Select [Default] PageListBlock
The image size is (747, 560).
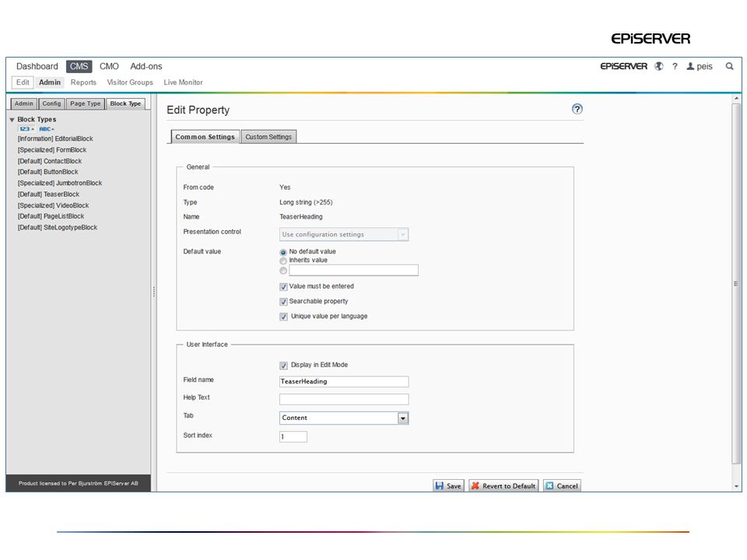click(x=51, y=216)
